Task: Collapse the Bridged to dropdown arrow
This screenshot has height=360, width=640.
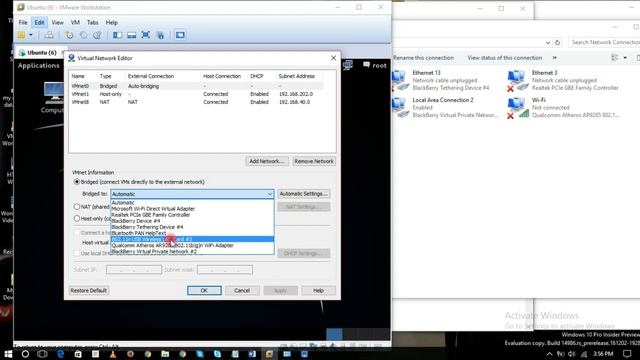Action: 269,194
